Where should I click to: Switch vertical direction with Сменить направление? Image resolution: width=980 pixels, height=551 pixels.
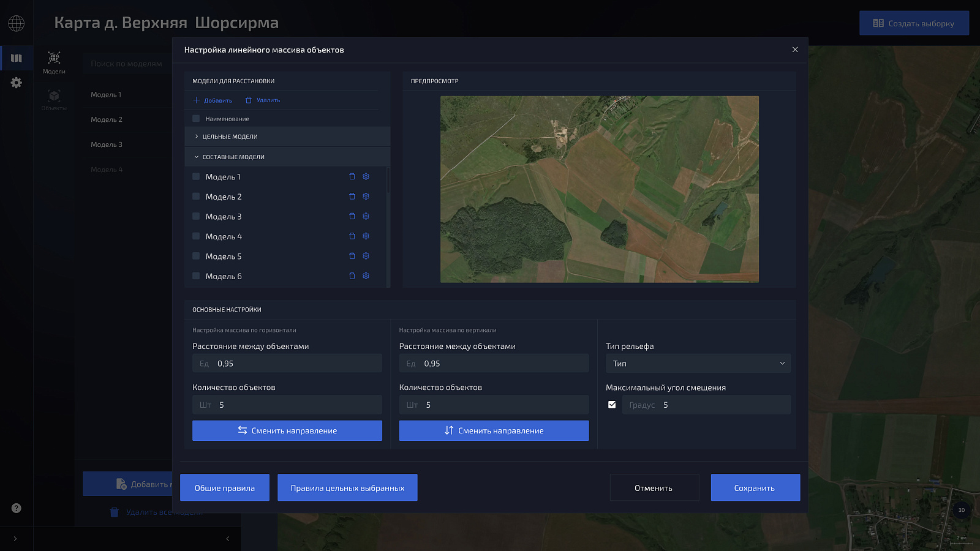(x=494, y=430)
